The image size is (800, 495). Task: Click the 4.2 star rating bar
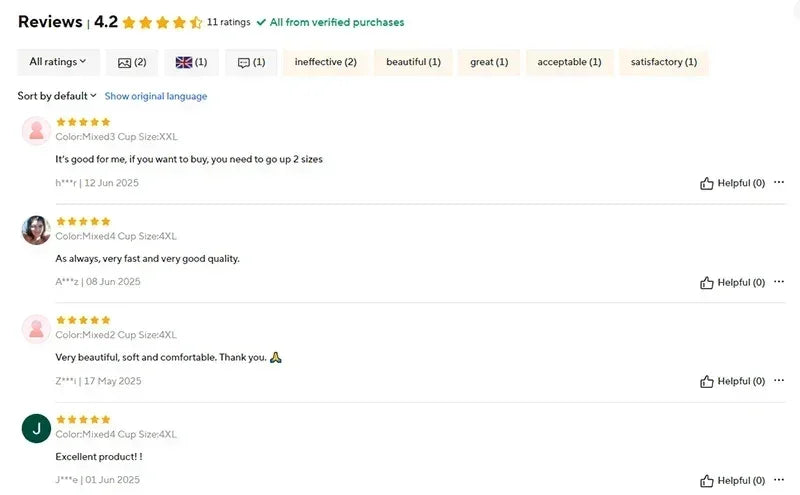pos(161,22)
